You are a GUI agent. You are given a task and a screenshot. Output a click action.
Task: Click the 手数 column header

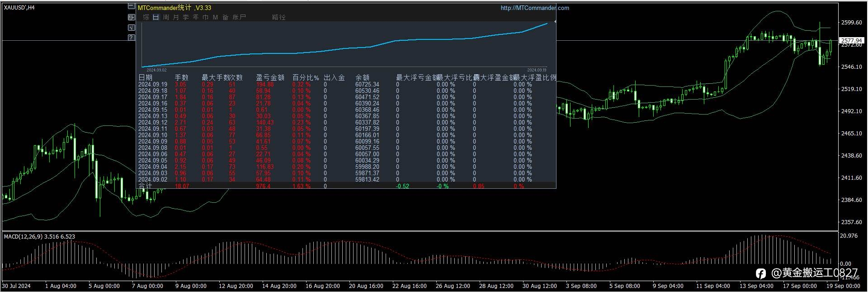(x=181, y=78)
